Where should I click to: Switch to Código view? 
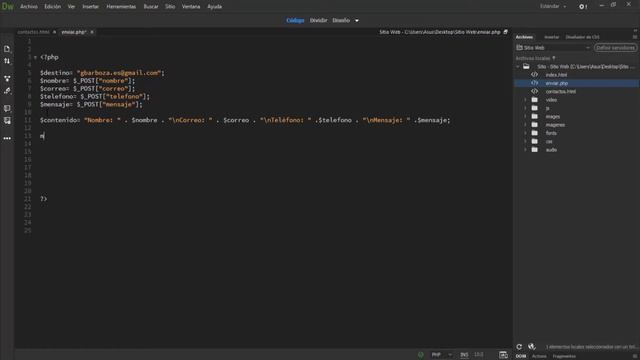295,20
